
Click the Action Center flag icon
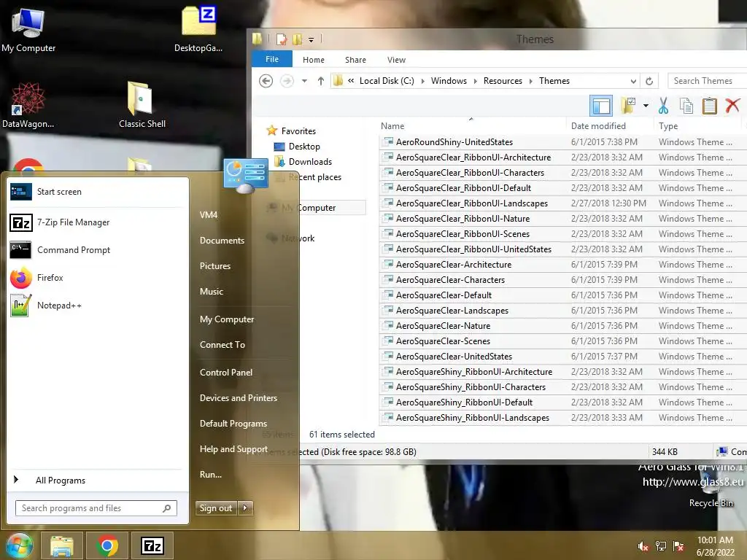pos(678,546)
